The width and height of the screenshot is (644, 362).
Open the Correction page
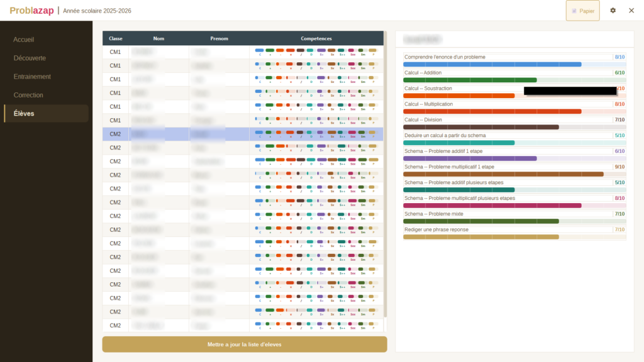click(28, 96)
